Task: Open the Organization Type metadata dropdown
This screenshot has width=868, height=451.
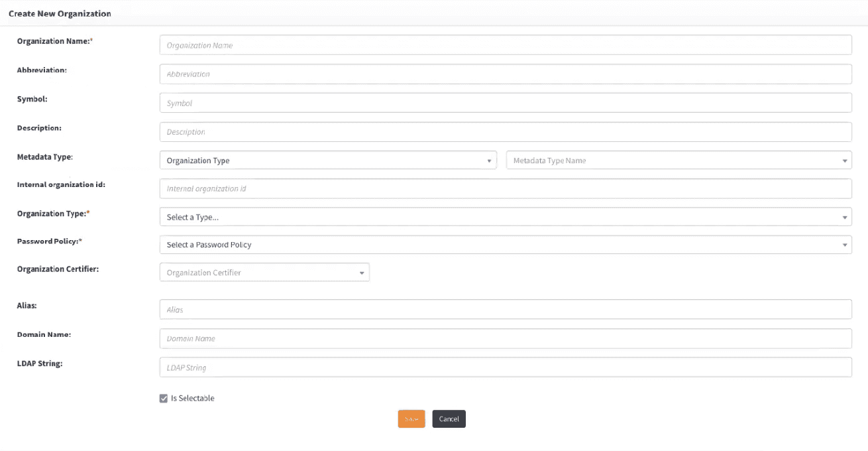Action: click(327, 161)
